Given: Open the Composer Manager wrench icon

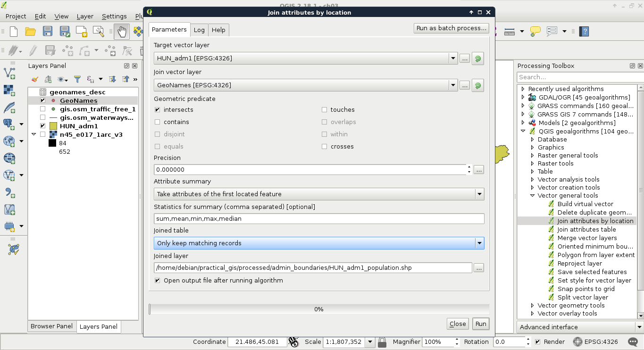Looking at the screenshot, I should coord(99,32).
